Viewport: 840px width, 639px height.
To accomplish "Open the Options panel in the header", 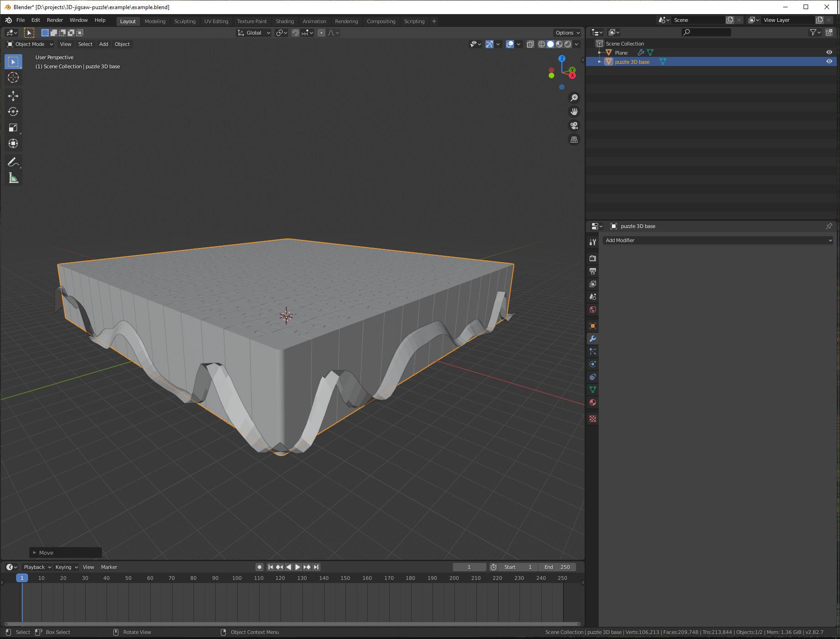I will pos(566,32).
